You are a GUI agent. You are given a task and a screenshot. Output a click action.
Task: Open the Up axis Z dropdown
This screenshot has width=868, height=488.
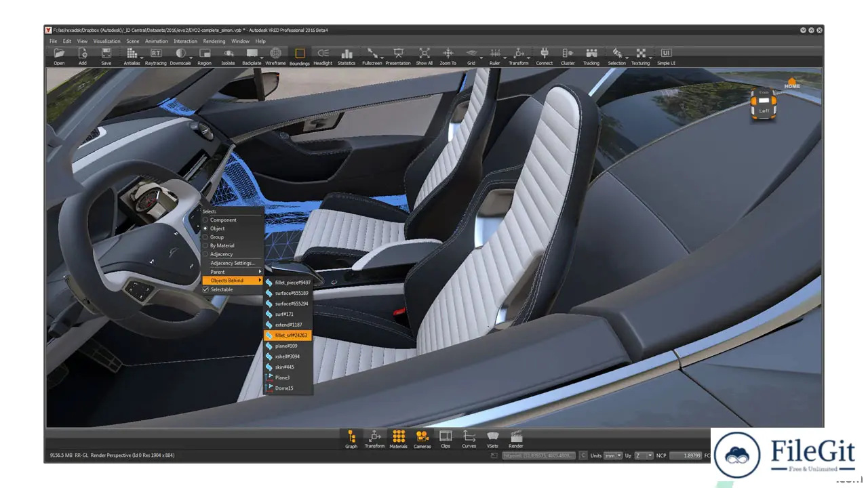point(644,455)
